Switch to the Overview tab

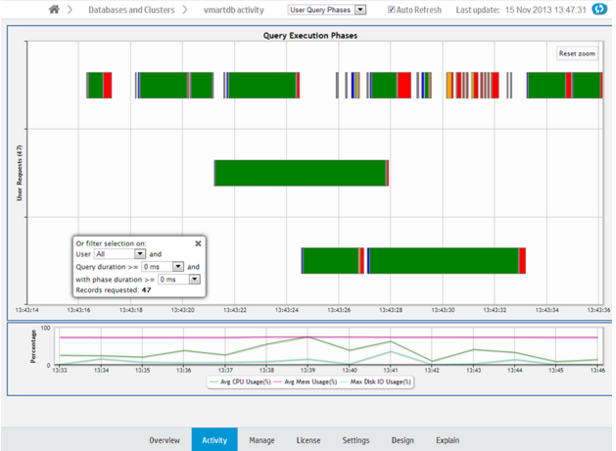coord(164,440)
